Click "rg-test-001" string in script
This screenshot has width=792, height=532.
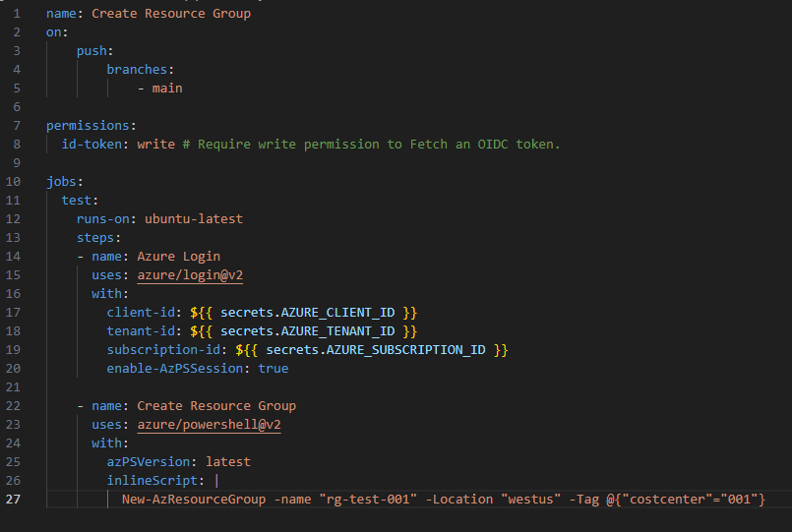click(x=368, y=500)
